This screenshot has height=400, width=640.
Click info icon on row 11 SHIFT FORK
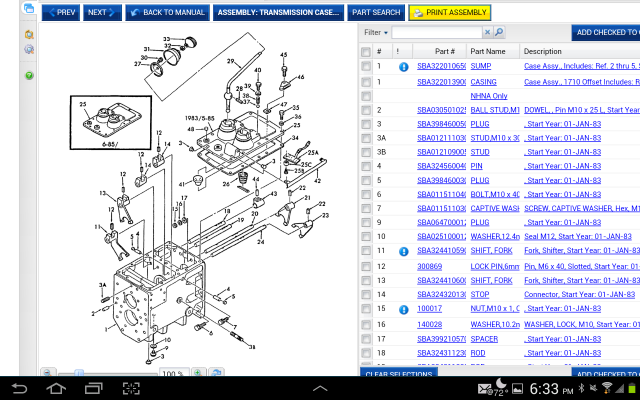click(403, 251)
